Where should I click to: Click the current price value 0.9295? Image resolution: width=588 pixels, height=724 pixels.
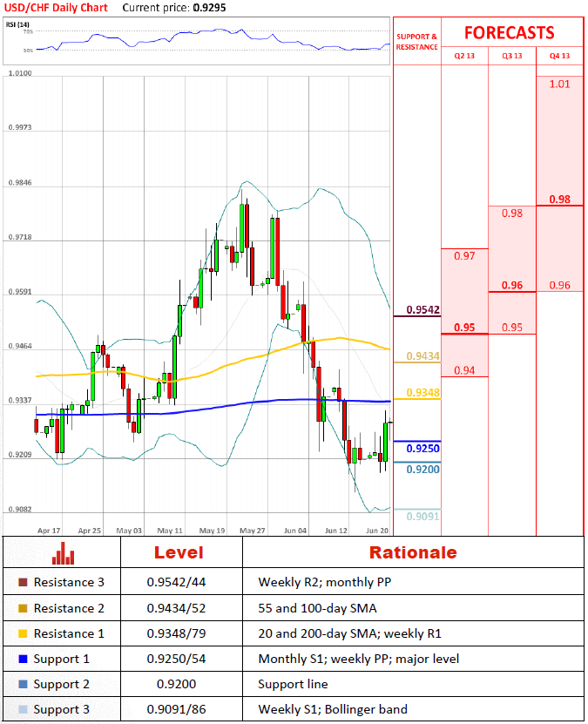coord(209,7)
